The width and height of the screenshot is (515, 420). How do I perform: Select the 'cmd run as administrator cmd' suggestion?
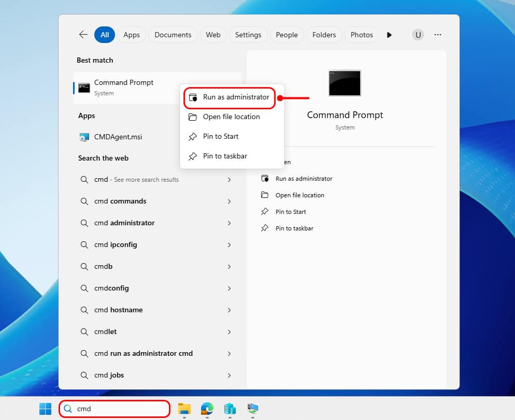[157, 354]
